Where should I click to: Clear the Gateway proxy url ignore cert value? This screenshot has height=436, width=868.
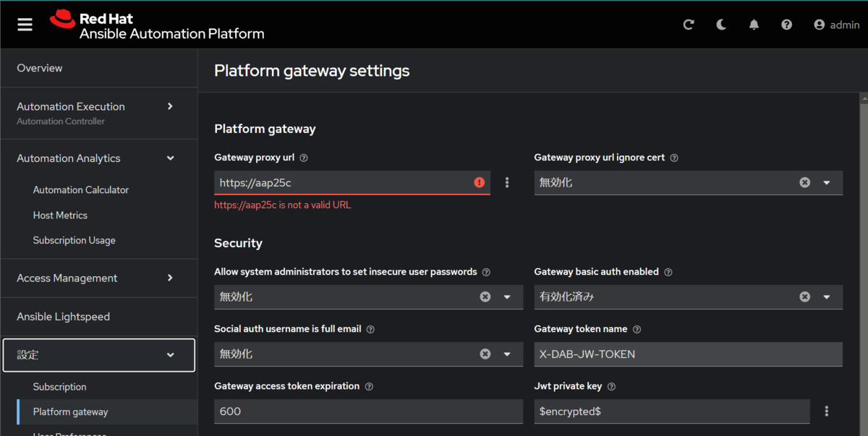point(804,183)
